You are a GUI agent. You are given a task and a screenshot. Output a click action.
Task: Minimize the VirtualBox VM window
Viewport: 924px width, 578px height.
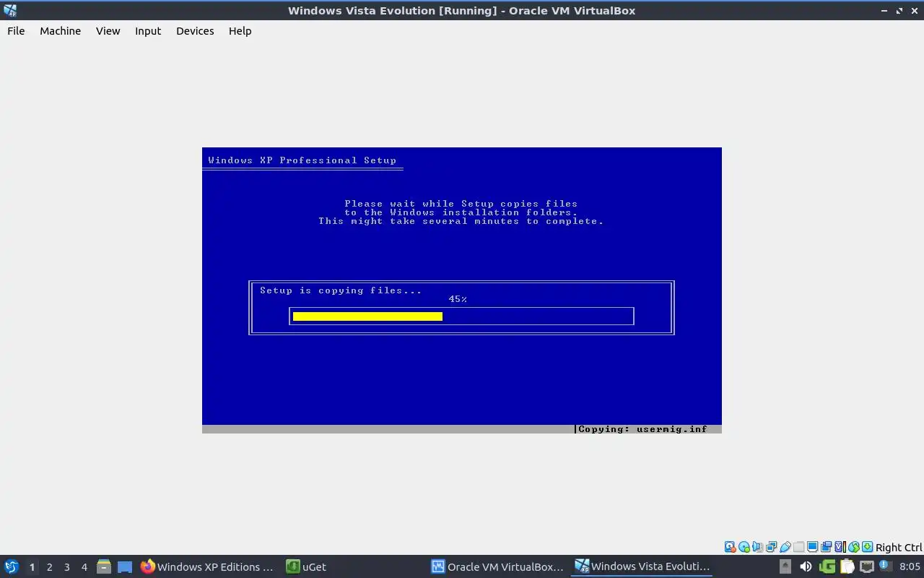pyautogui.click(x=884, y=11)
